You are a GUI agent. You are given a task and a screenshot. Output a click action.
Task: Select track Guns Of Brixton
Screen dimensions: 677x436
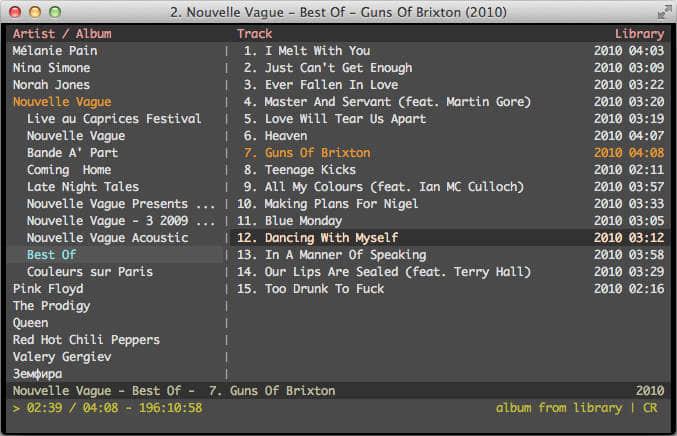[317, 153]
